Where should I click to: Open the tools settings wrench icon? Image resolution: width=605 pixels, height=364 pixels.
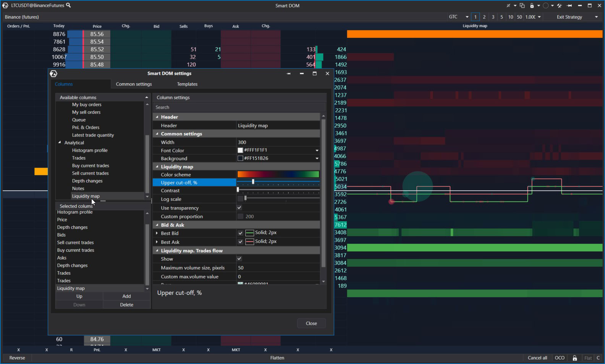click(559, 6)
